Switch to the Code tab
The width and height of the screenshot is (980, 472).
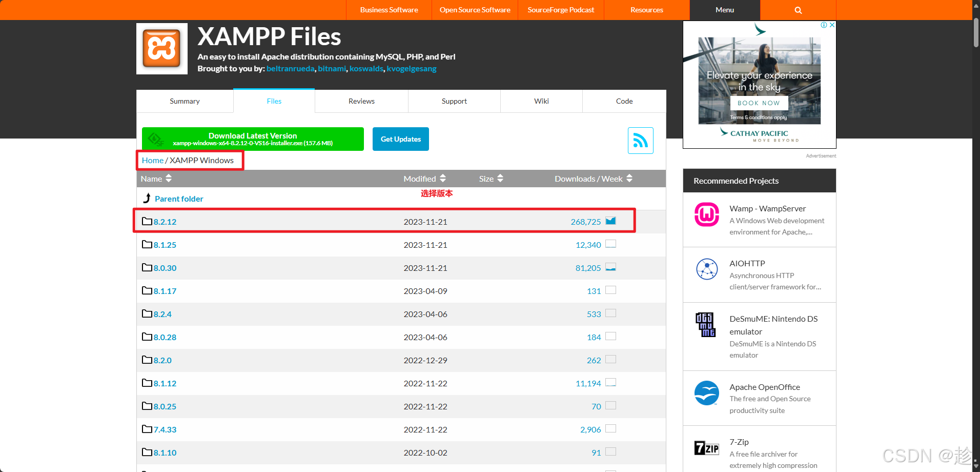point(624,101)
